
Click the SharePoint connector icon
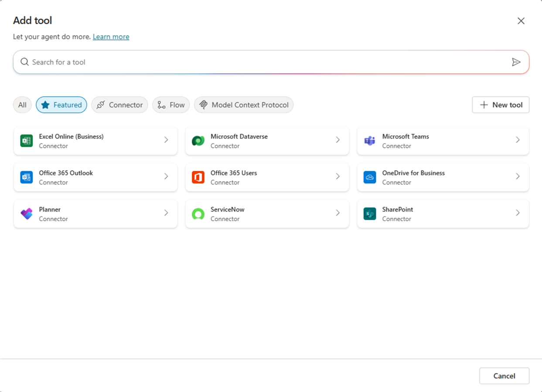click(x=370, y=214)
